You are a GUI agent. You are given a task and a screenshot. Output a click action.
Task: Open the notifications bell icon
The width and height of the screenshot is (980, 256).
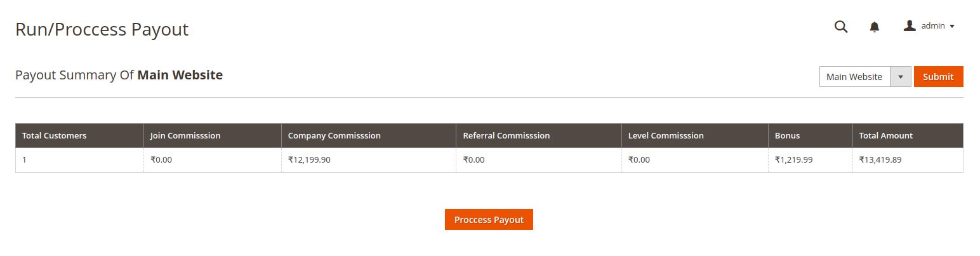point(875,27)
